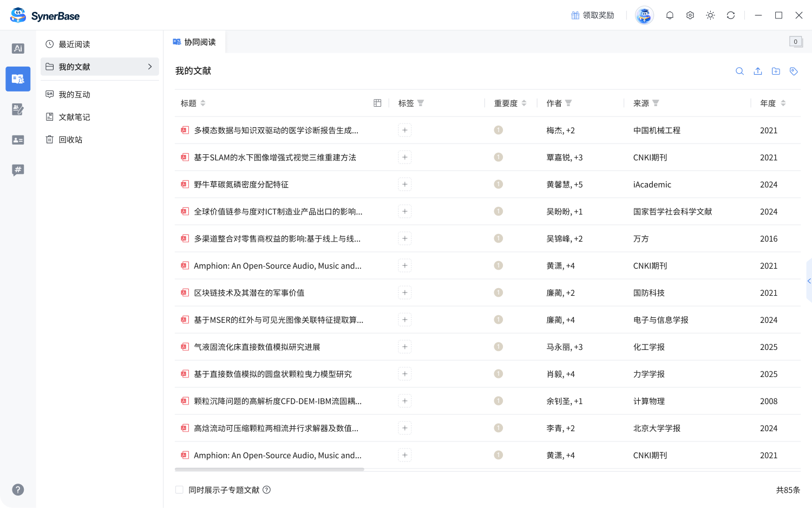Open 最近阅读 in sidebar
Image resolution: width=812 pixels, height=508 pixels.
tap(100, 44)
